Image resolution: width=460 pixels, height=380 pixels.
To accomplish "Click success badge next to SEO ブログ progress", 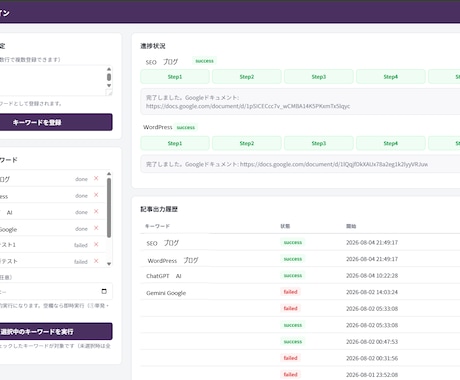I will (x=204, y=61).
